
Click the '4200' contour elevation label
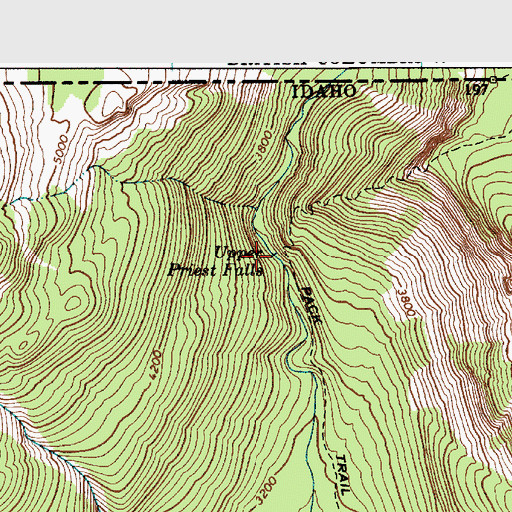point(155,365)
